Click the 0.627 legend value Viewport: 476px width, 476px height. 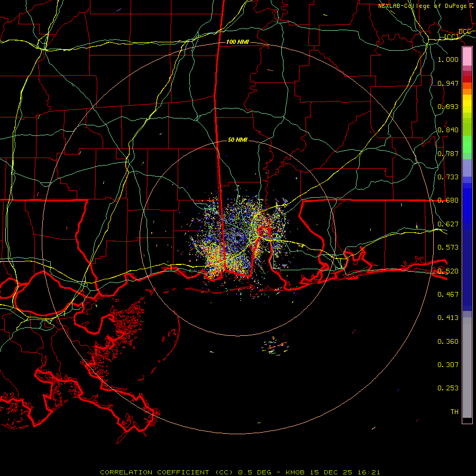(448, 224)
